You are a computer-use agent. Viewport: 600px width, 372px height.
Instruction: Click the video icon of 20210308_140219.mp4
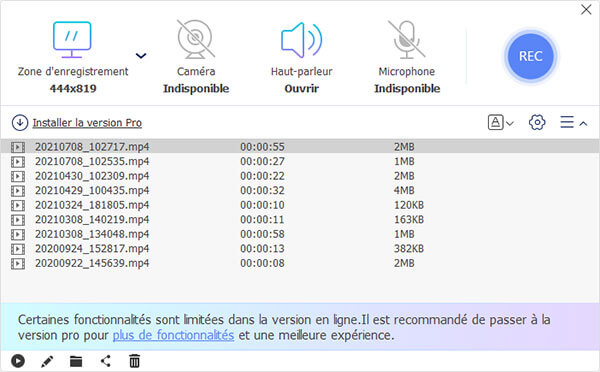pos(18,220)
